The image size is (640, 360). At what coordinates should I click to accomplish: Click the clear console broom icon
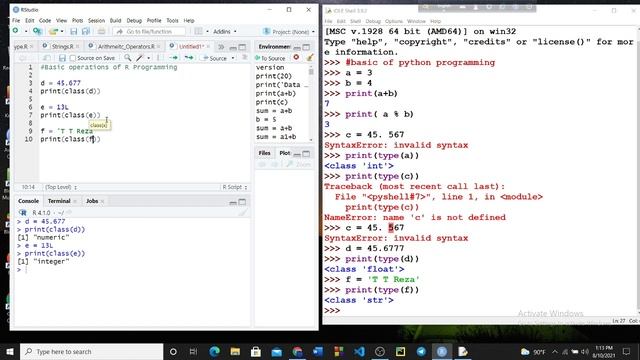point(243,212)
